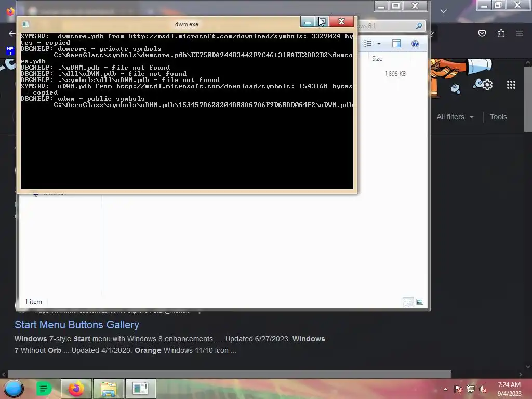Click the Explorer search magnifier icon
This screenshot has height=399, width=532.
(419, 26)
